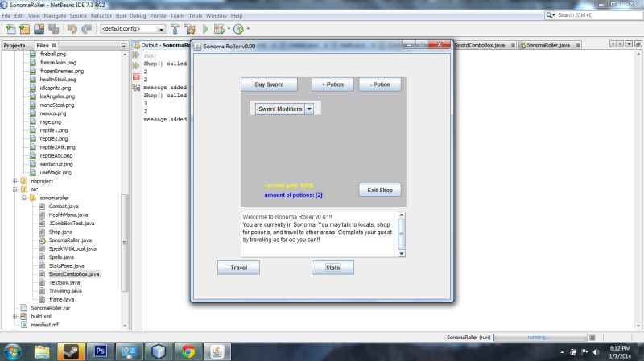
Task: Select santacruz.png in Files tree
Action: [x=56, y=164]
